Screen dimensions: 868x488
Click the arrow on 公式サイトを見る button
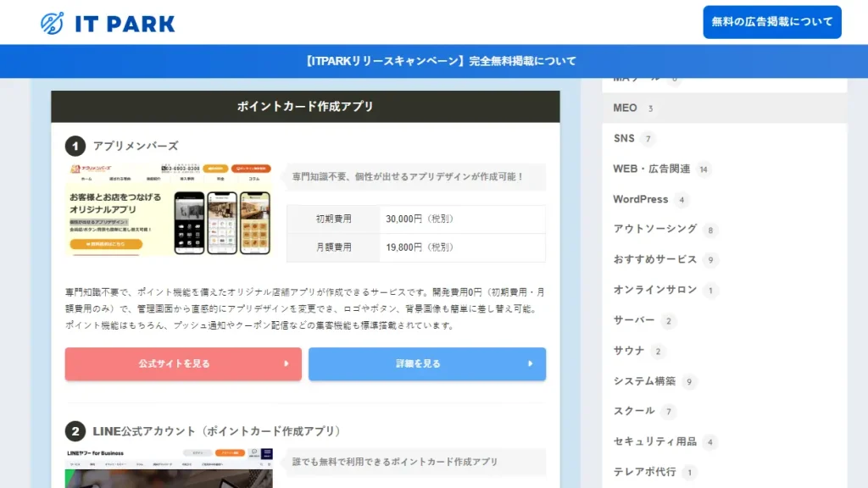(x=287, y=364)
